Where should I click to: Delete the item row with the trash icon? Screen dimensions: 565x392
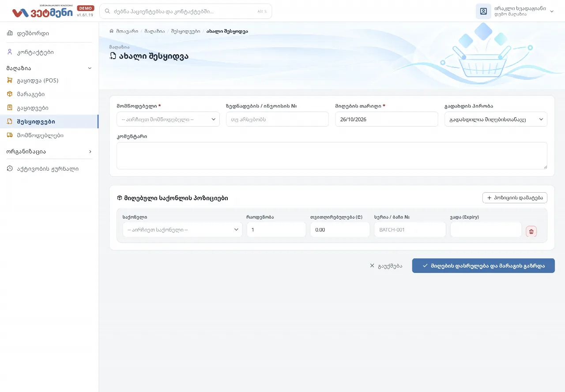coord(531,231)
